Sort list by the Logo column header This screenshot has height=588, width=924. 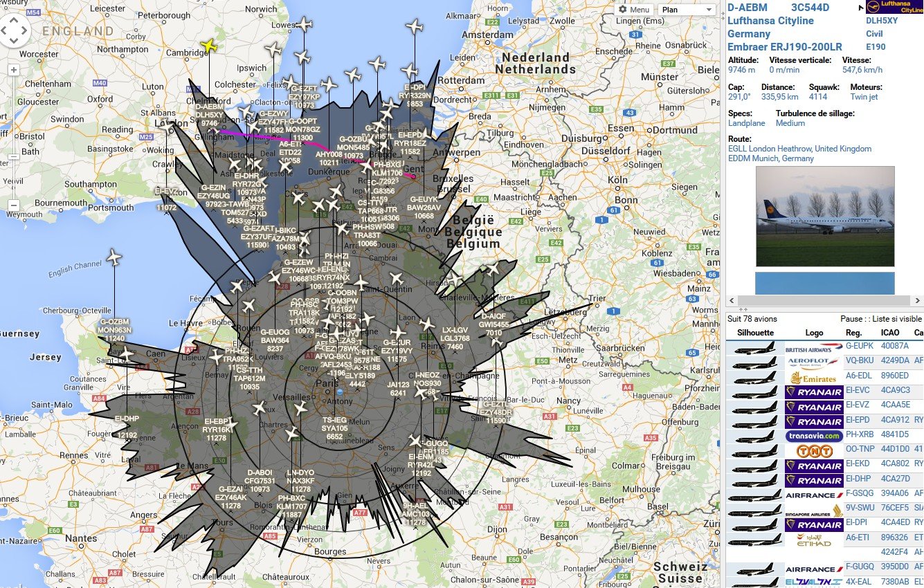coord(815,333)
